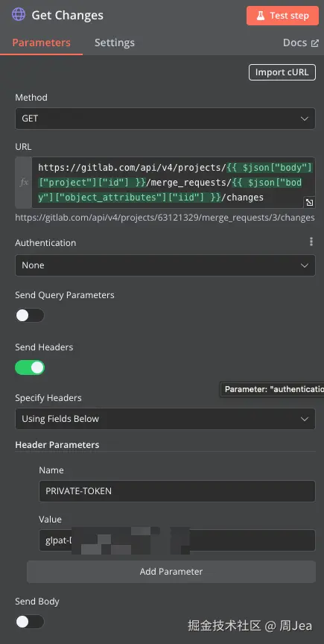The image size is (324, 644).
Task: Disable the Send Headers switch
Action: 30,367
